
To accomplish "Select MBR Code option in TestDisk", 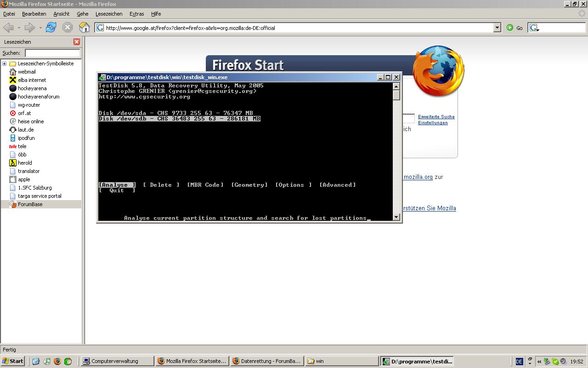I will [x=205, y=185].
